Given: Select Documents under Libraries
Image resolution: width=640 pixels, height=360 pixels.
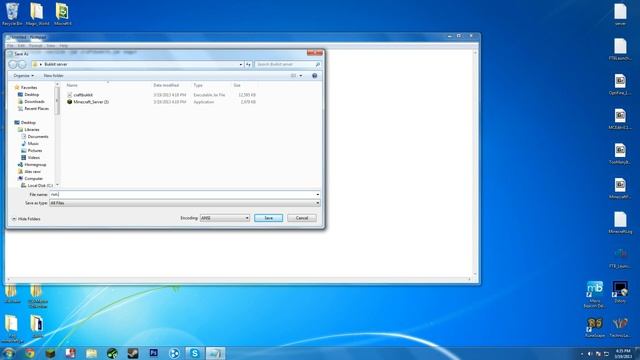Looking at the screenshot, I should 35,137.
